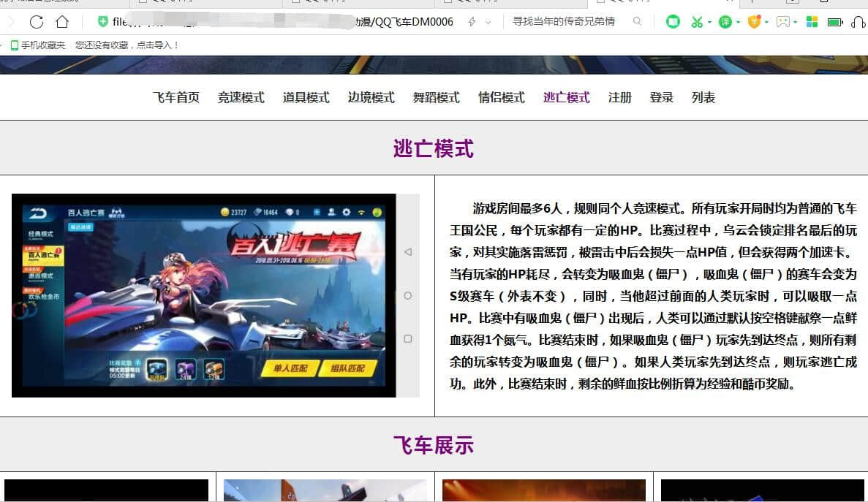Click the headphones icon in toolbar

pyautogui.click(x=858, y=22)
